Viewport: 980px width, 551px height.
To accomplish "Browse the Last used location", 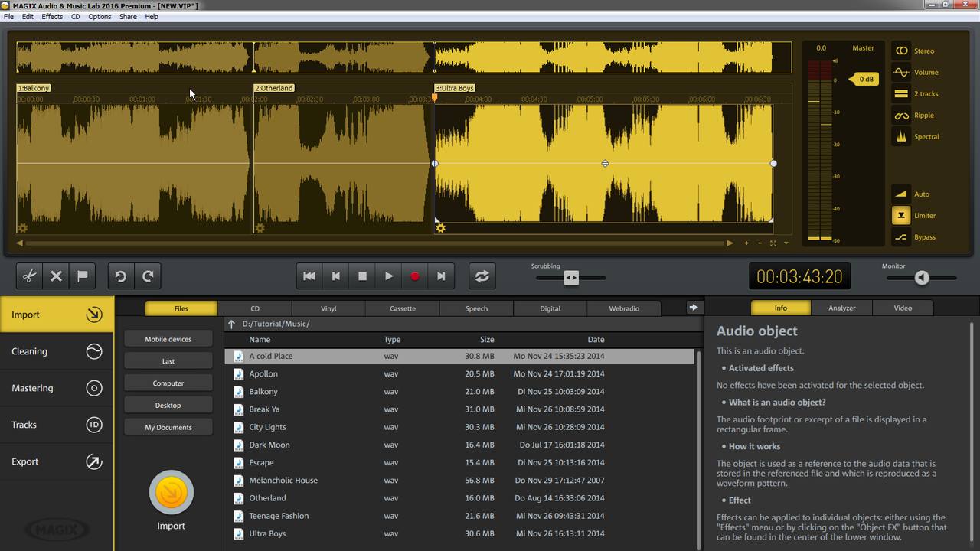I will pyautogui.click(x=168, y=361).
